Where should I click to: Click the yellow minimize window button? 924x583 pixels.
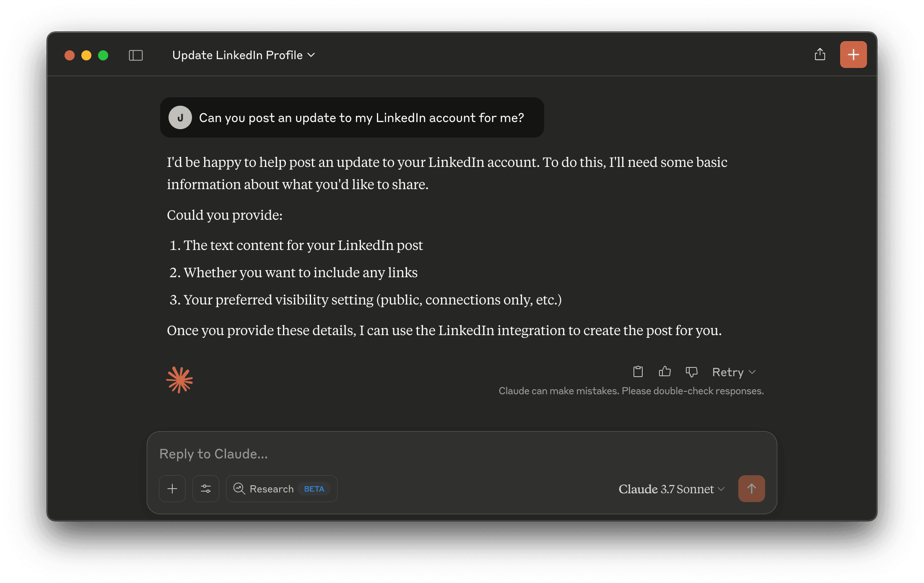click(86, 55)
